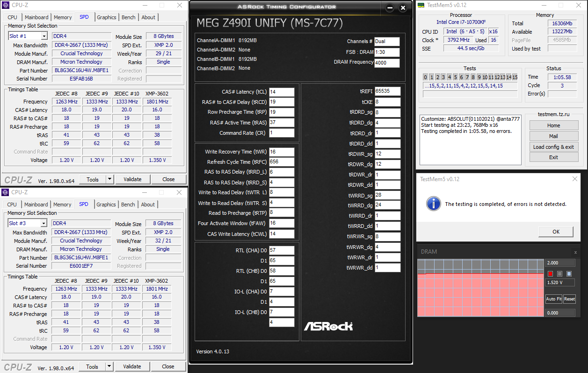
Task: Click CPU-Z app icon in Slot #3 window title
Action: pyautogui.click(x=5, y=192)
